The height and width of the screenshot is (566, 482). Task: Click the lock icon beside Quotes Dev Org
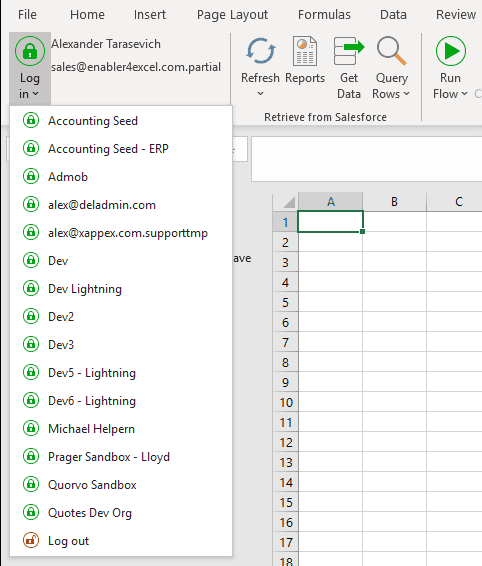(x=31, y=512)
